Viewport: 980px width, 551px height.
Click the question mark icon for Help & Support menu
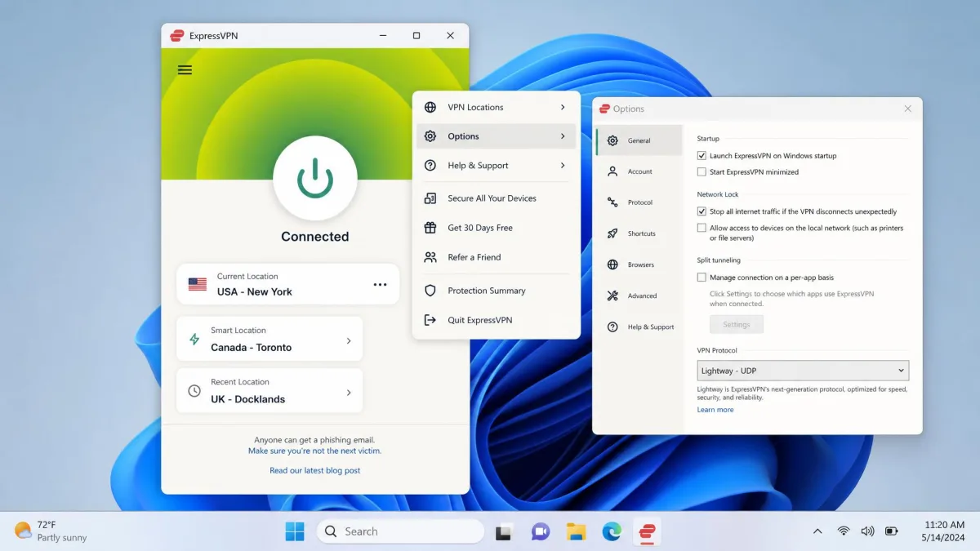coord(430,165)
